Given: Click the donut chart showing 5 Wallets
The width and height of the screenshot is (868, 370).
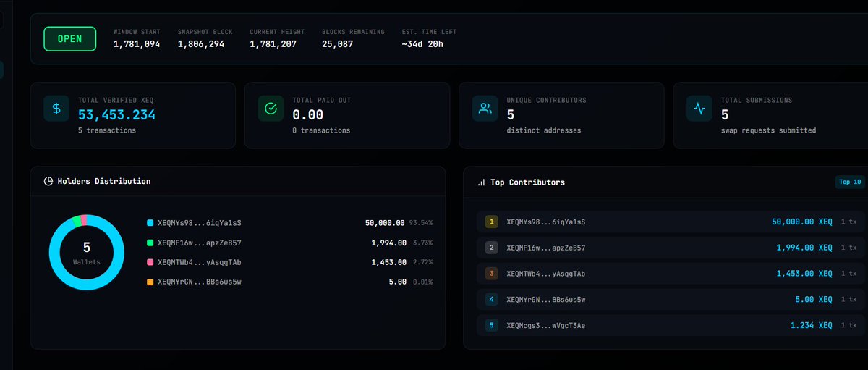Looking at the screenshot, I should 86,252.
